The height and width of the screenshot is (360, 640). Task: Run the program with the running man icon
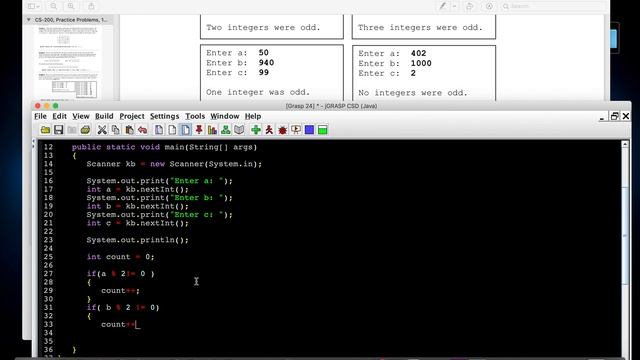tap(269, 130)
